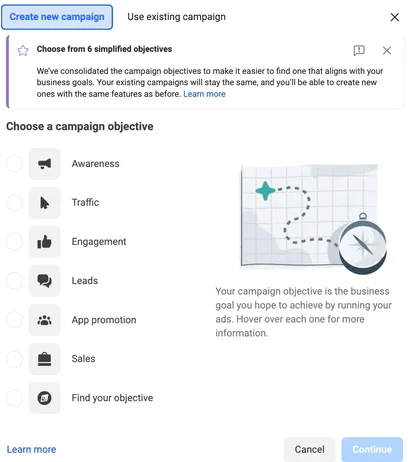Click the Traffic cursor icon
The width and height of the screenshot is (408, 462).
[x=44, y=203]
